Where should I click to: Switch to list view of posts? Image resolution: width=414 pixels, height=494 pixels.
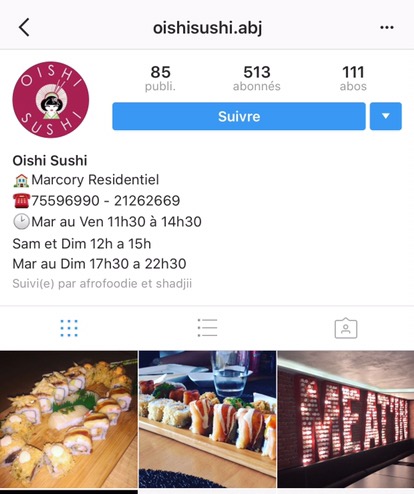point(207,328)
